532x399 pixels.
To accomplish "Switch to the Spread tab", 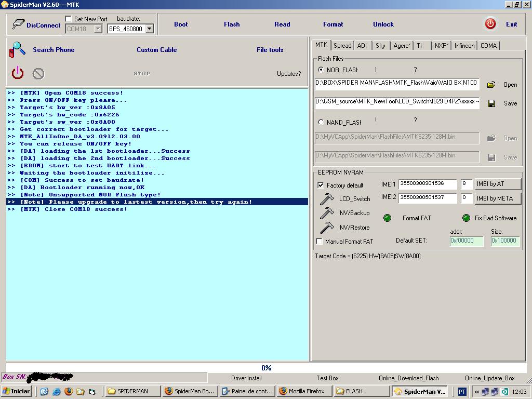I will click(342, 46).
